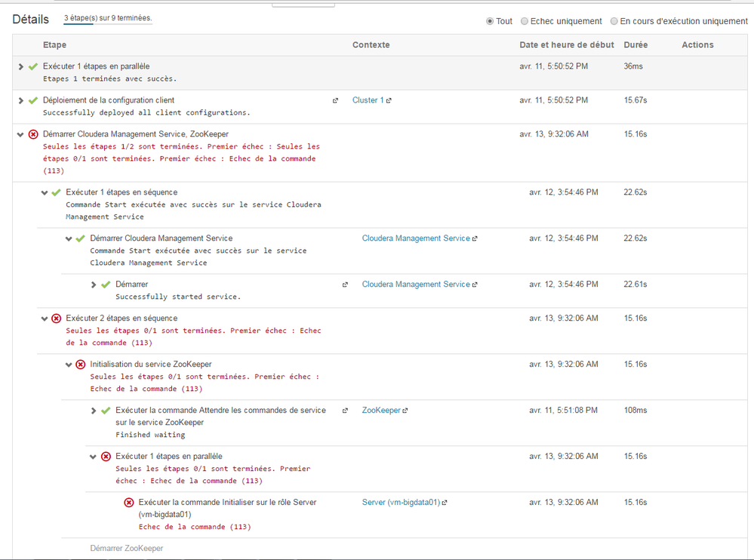Open details icon for Démarrer step row
This screenshot has height=560, width=754.
point(346,285)
